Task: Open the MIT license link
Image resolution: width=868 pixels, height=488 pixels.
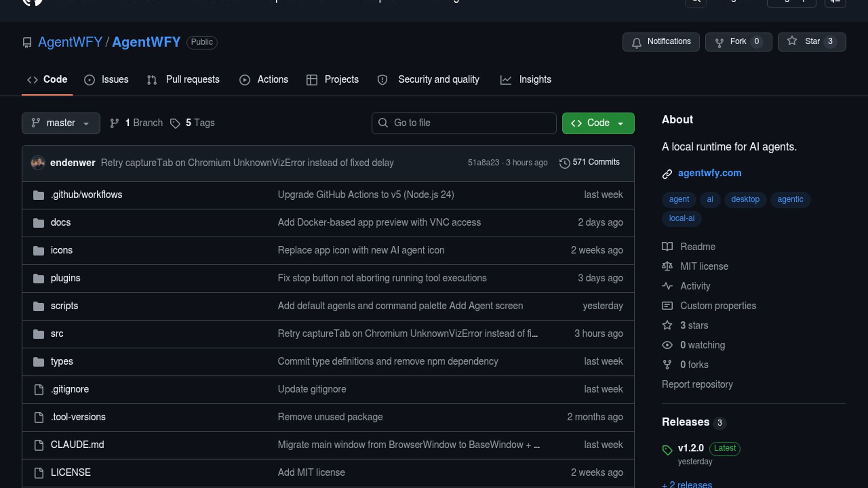Action: [x=704, y=267]
